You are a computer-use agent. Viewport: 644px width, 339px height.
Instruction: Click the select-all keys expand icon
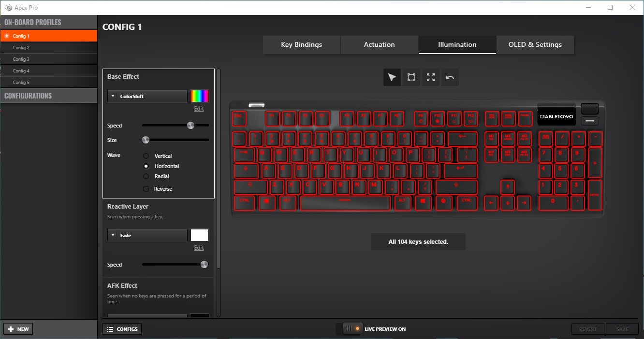click(431, 77)
